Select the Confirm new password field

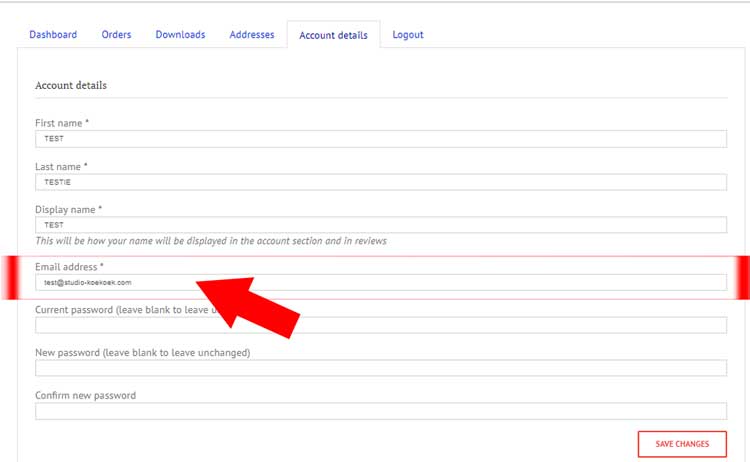[x=380, y=411]
